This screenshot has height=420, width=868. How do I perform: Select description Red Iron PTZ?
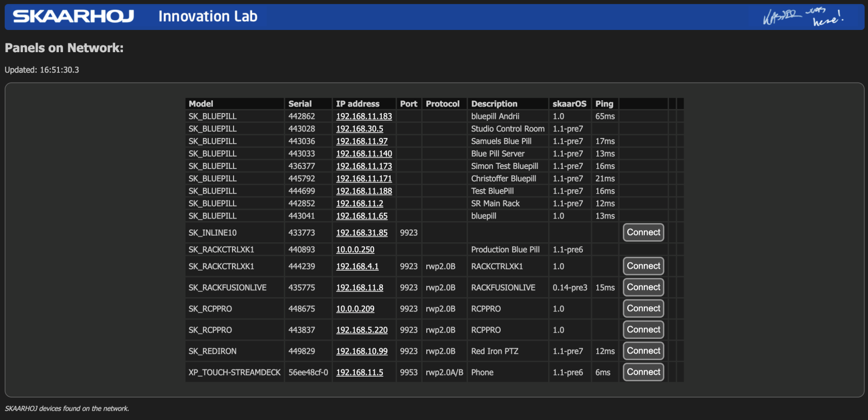494,351
